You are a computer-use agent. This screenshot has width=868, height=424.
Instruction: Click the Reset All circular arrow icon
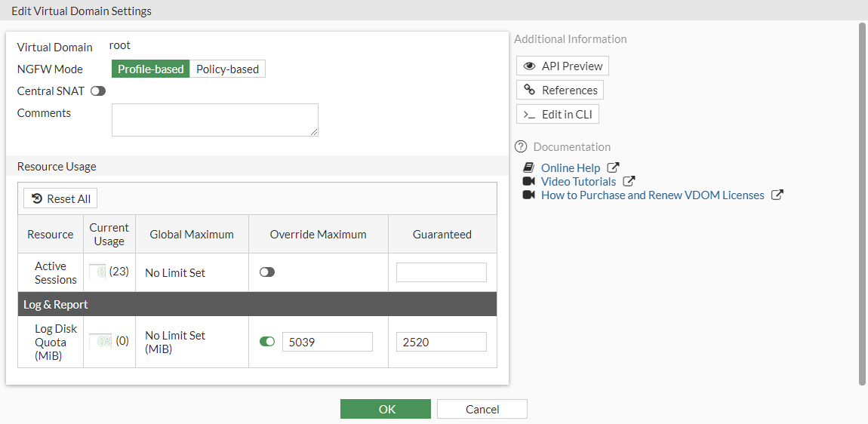tap(37, 199)
